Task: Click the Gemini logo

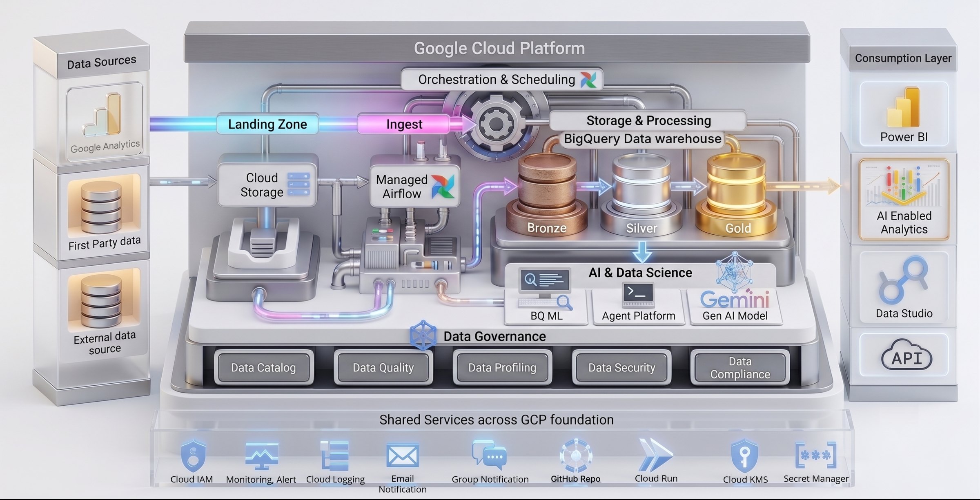Action: tap(735, 299)
